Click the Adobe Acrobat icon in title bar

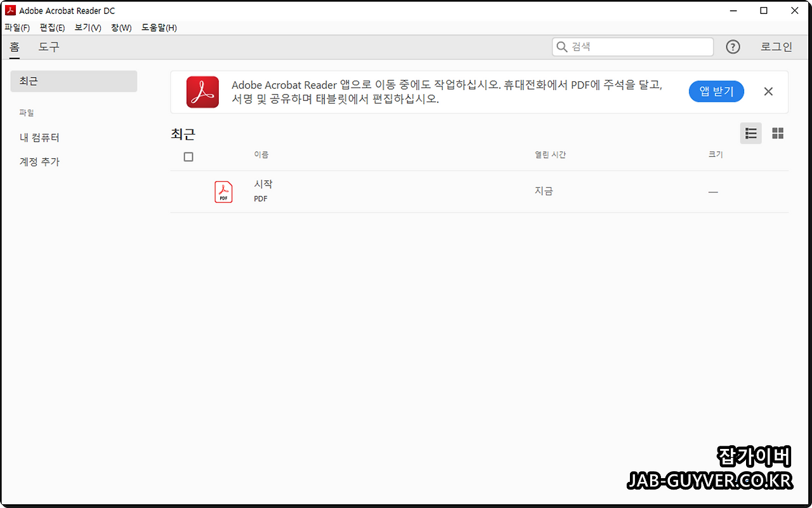10,10
